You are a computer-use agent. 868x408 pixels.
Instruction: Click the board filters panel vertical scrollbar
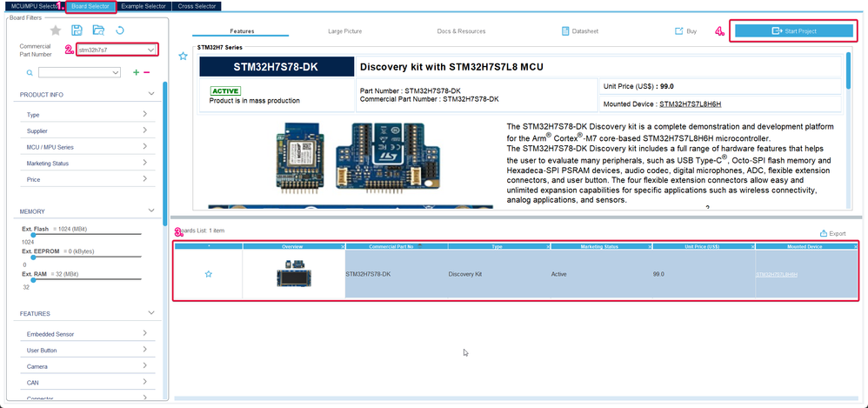pyautogui.click(x=165, y=153)
